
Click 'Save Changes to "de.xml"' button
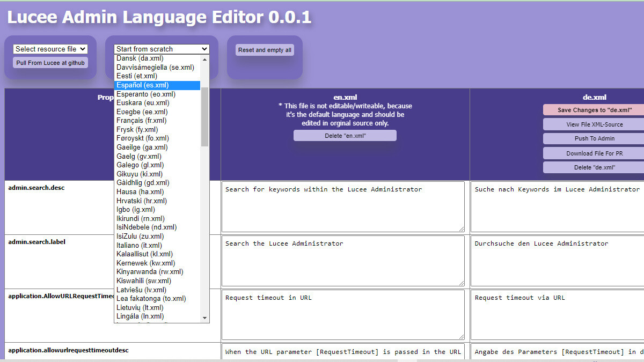594,110
